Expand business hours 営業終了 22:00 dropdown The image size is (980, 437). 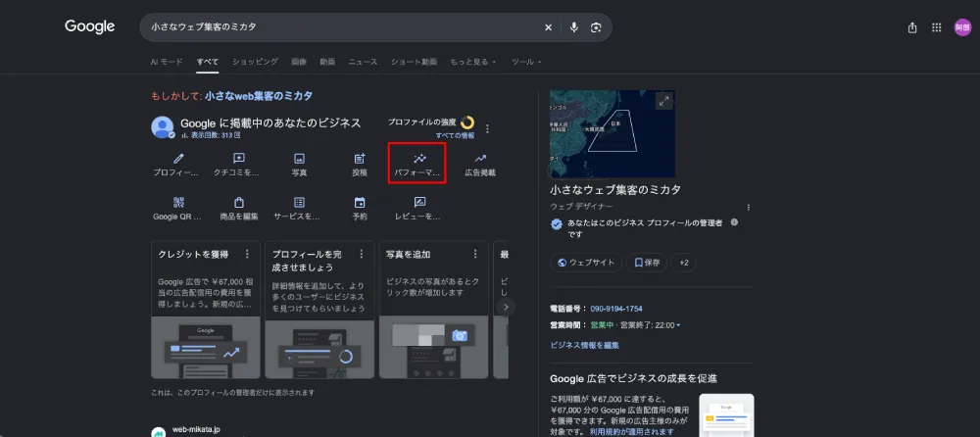coord(650,325)
